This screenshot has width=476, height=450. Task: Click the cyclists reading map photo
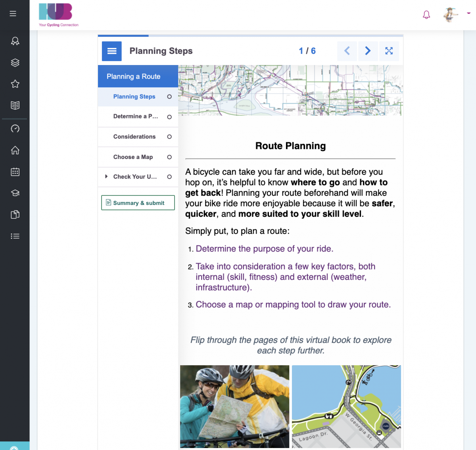[234, 406]
